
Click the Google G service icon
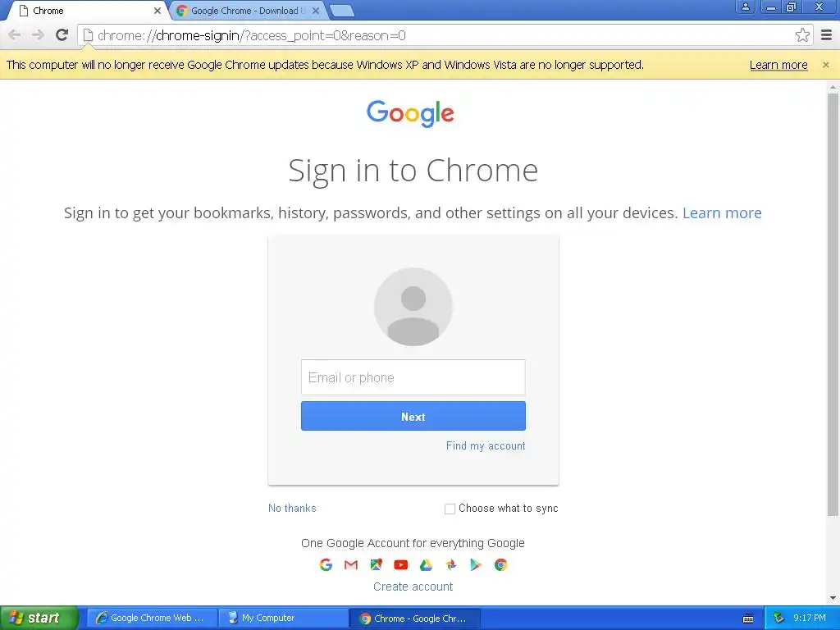(x=326, y=564)
